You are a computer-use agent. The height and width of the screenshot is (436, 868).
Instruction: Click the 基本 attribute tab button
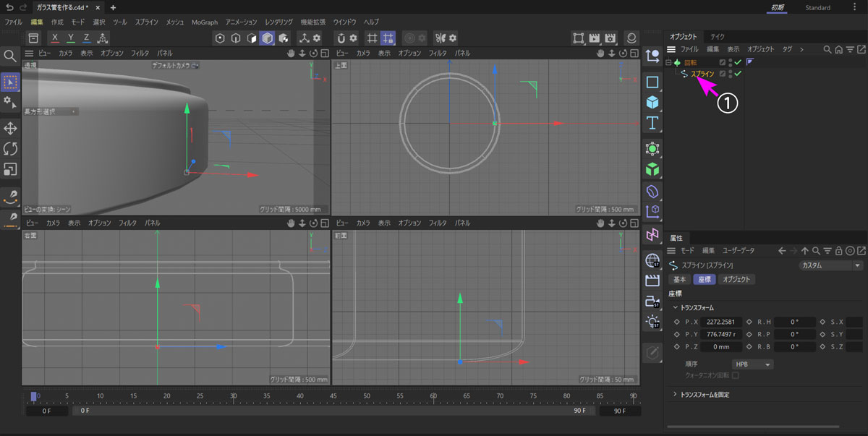[x=680, y=279]
